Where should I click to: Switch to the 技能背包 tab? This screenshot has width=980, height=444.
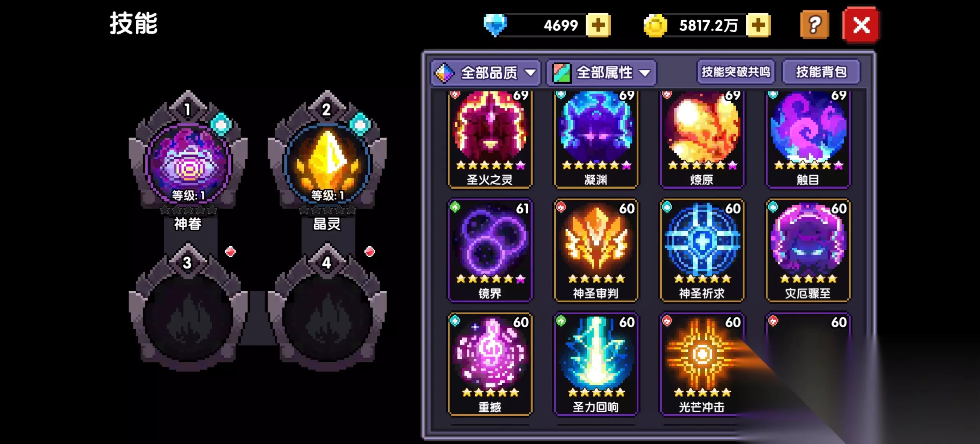click(x=821, y=72)
